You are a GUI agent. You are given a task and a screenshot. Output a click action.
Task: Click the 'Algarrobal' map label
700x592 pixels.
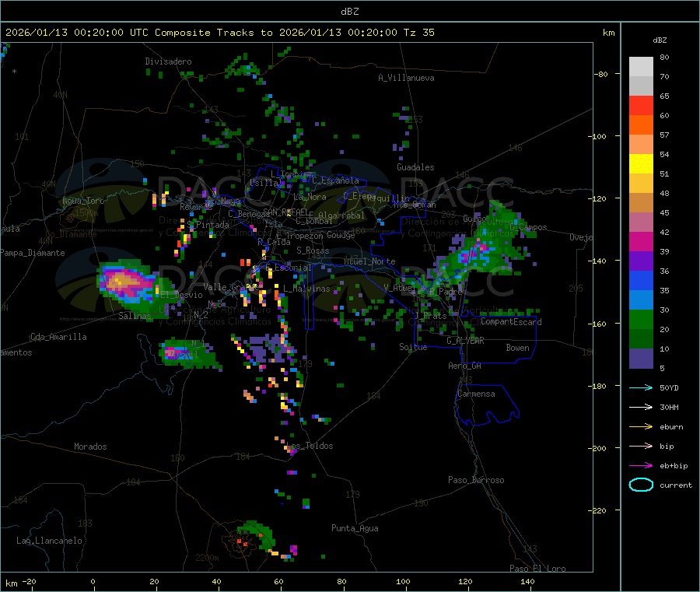pos(341,215)
